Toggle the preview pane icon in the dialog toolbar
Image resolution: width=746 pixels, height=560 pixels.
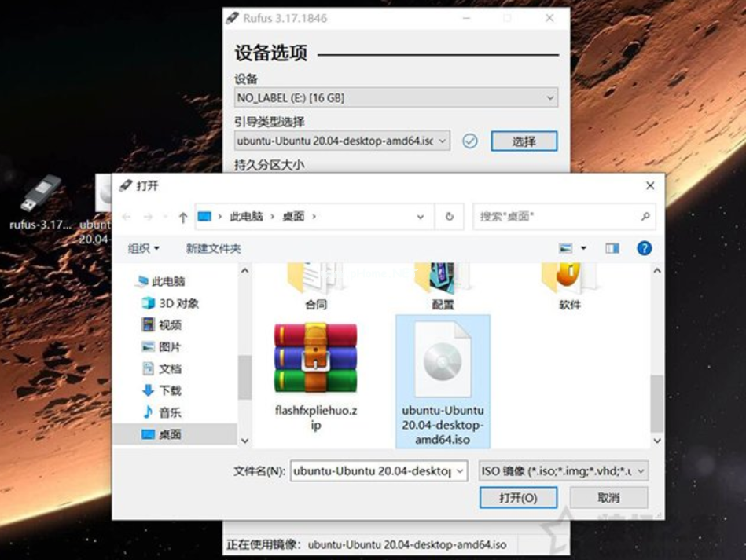[614, 247]
